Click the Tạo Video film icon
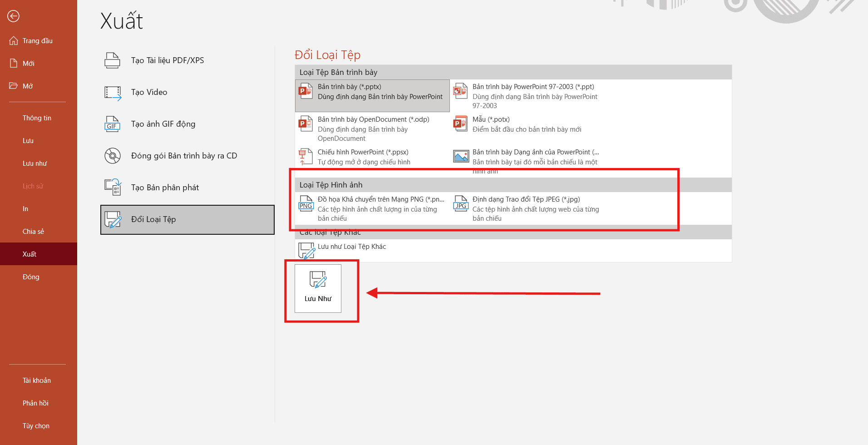 click(x=113, y=93)
